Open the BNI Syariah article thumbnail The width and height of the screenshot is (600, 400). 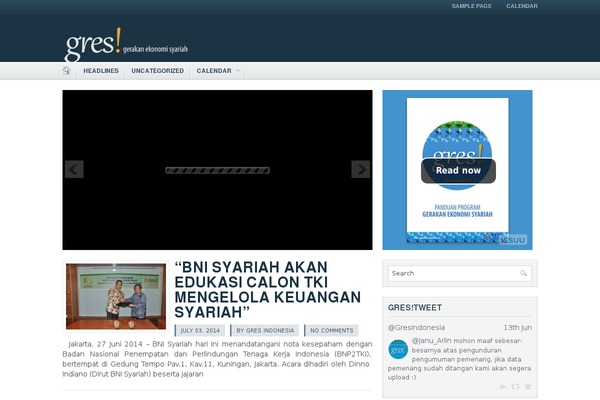click(x=116, y=296)
